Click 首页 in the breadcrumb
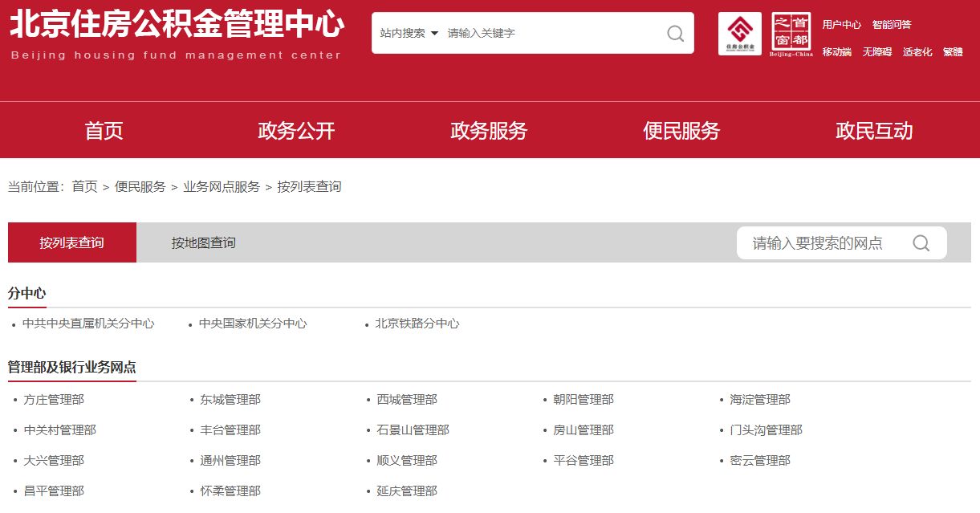This screenshot has width=980, height=513. (x=84, y=186)
